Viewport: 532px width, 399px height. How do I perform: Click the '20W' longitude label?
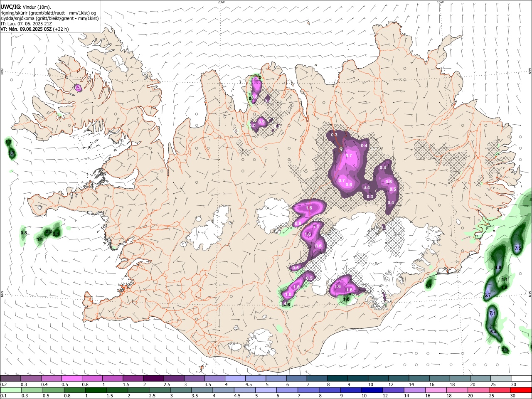coord(221,2)
